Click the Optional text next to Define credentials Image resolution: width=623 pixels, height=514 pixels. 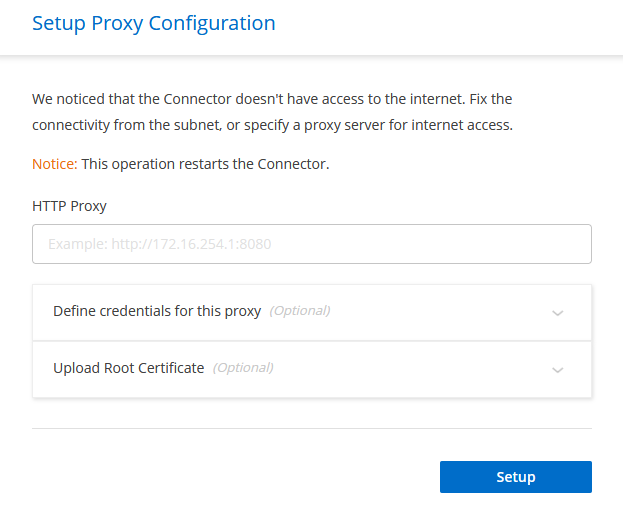click(x=299, y=311)
